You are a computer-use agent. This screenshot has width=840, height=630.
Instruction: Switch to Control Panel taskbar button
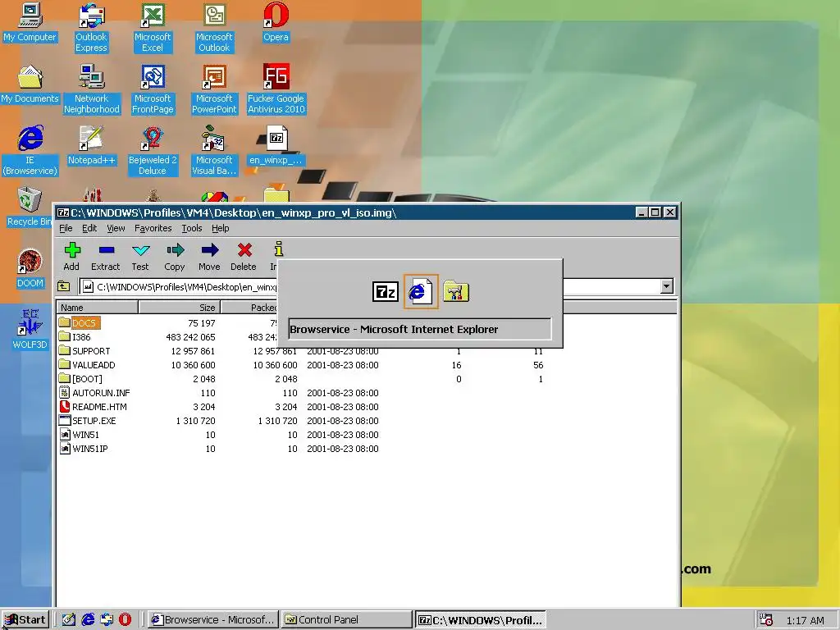pyautogui.click(x=346, y=620)
